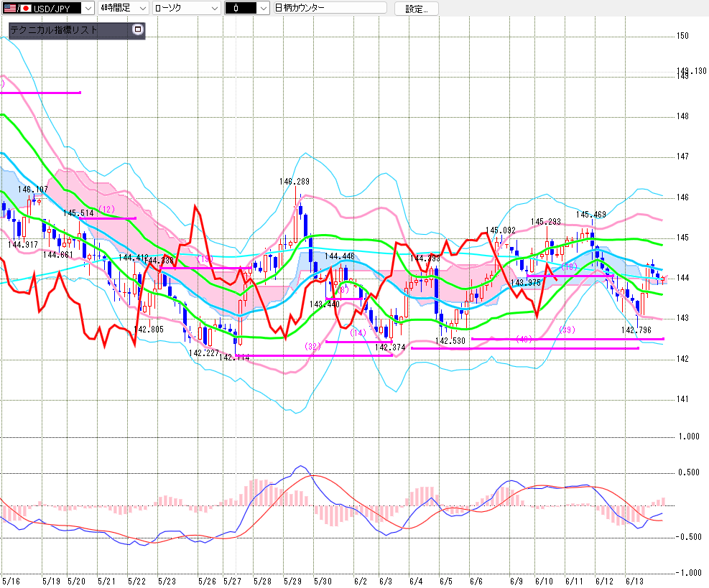Click the 145.469 high price label
Screen dimensions: 709x588
click(x=591, y=215)
